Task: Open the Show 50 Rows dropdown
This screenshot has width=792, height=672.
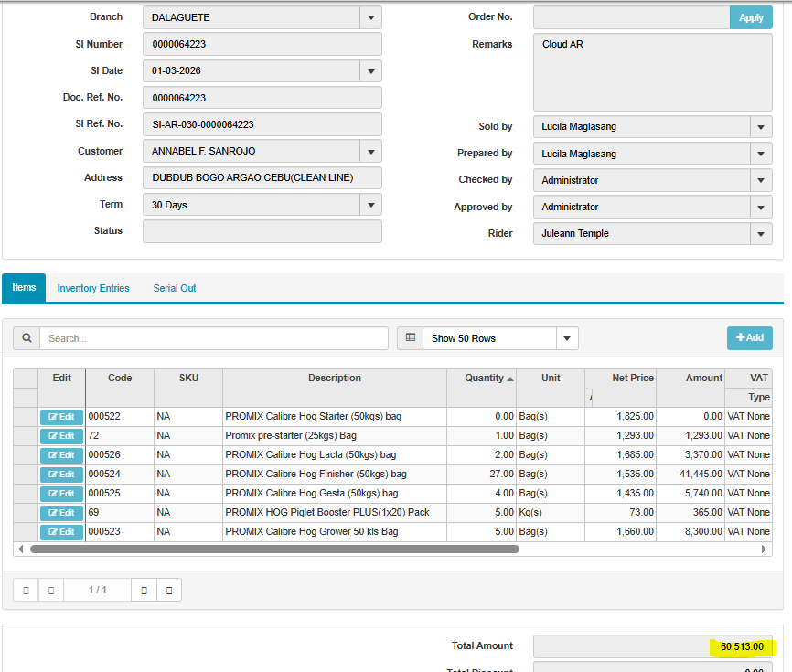Action: click(x=567, y=338)
